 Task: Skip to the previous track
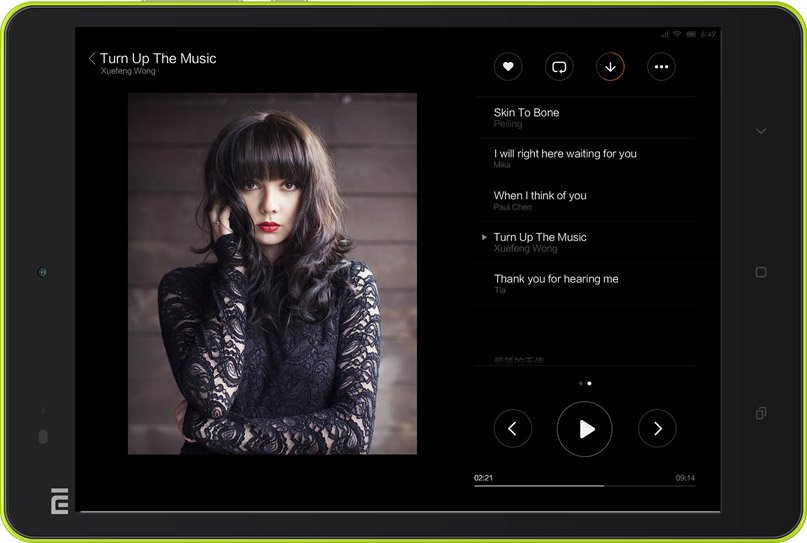(512, 429)
